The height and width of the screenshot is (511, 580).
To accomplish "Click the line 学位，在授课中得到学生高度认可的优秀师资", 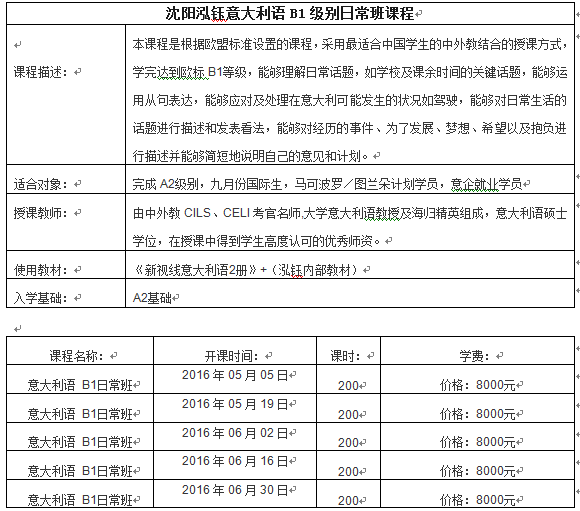I will pyautogui.click(x=256, y=241).
